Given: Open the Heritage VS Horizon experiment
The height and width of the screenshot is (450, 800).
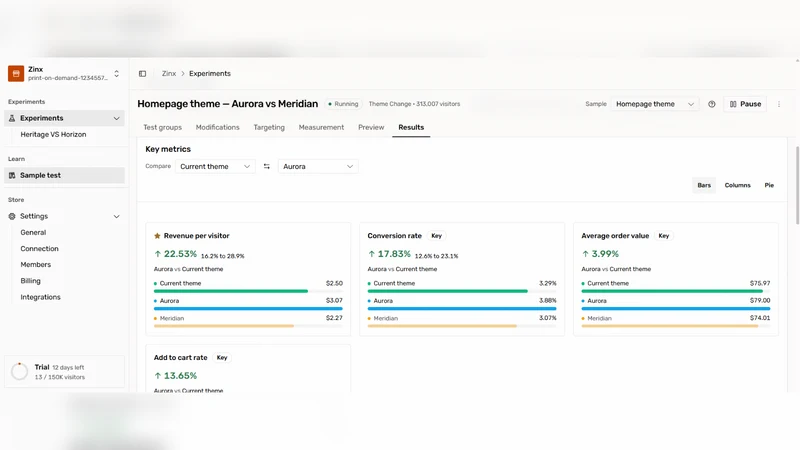Looking at the screenshot, I should [x=53, y=134].
